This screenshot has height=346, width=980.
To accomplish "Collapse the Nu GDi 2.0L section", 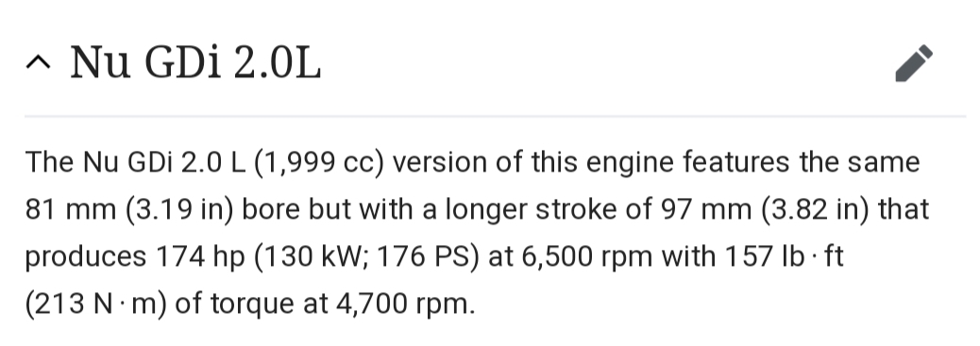I will click(x=38, y=63).
